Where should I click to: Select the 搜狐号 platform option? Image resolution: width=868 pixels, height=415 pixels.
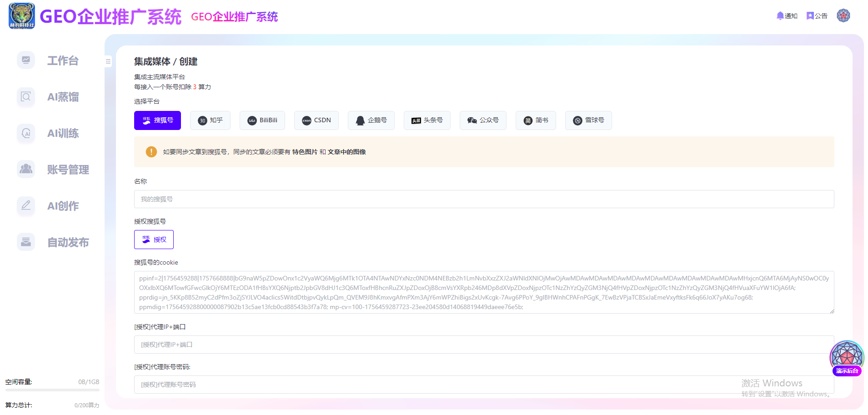(x=157, y=120)
